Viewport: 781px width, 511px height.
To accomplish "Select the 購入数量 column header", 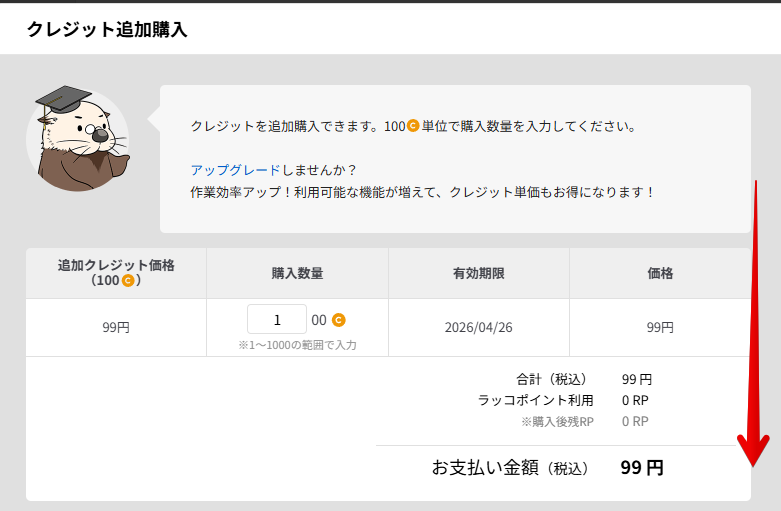I will pyautogui.click(x=297, y=273).
